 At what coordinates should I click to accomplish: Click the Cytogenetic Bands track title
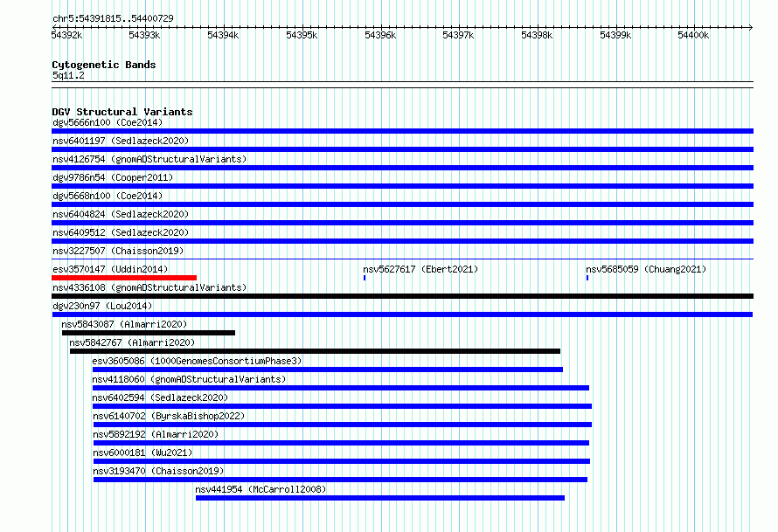click(x=104, y=65)
